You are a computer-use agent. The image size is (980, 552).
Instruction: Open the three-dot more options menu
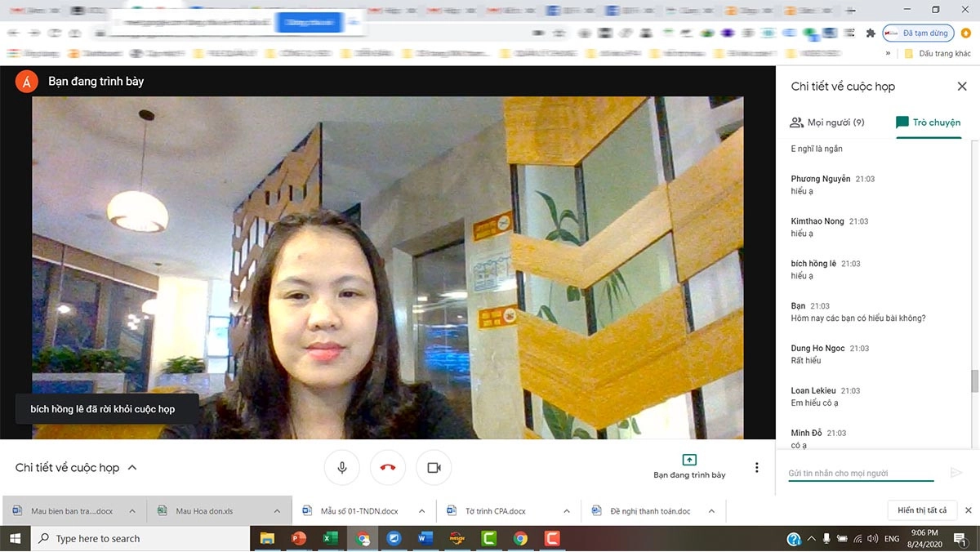(x=757, y=468)
